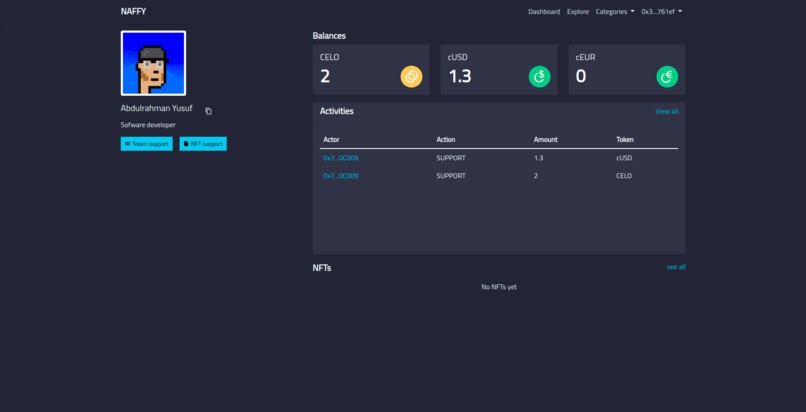Click amount 2 in activities table
The height and width of the screenshot is (412, 806).
coord(536,176)
